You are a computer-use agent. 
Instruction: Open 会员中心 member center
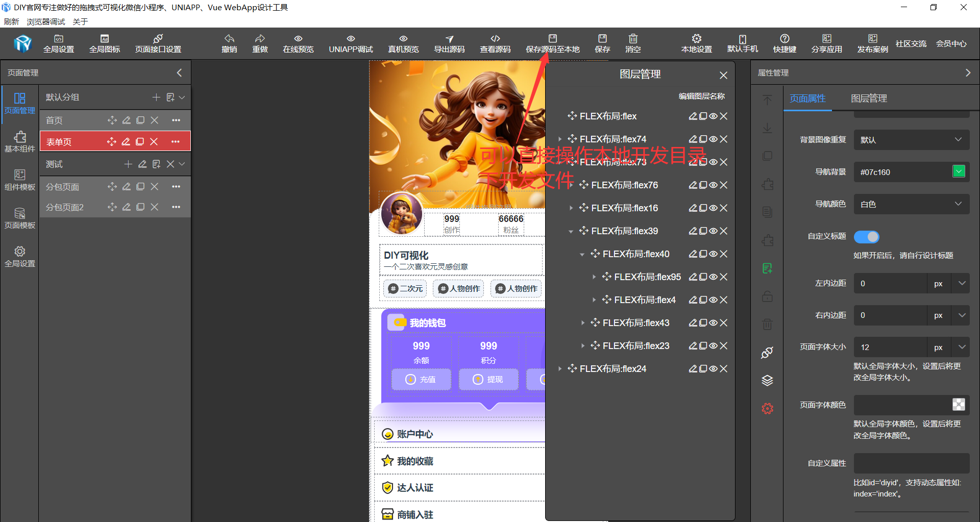coord(950,43)
